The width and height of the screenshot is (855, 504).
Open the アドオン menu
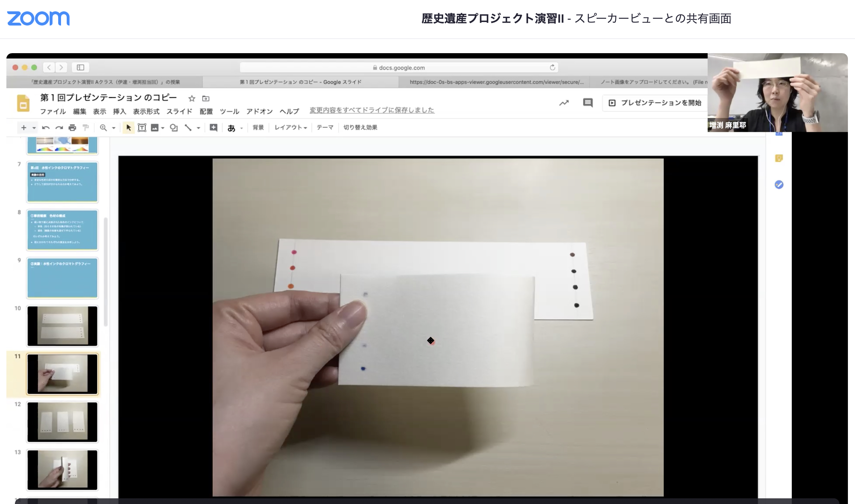(x=259, y=112)
